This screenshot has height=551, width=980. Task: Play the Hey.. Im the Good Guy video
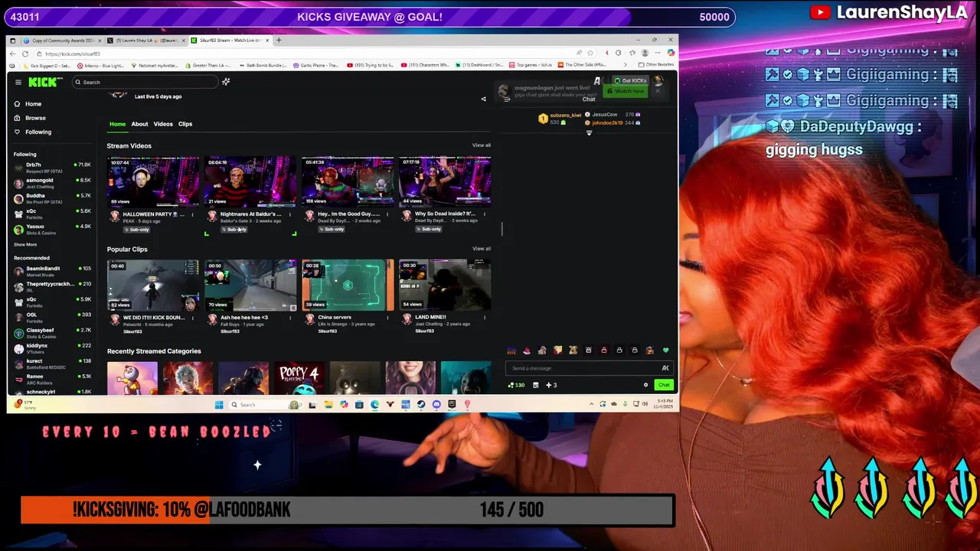348,182
